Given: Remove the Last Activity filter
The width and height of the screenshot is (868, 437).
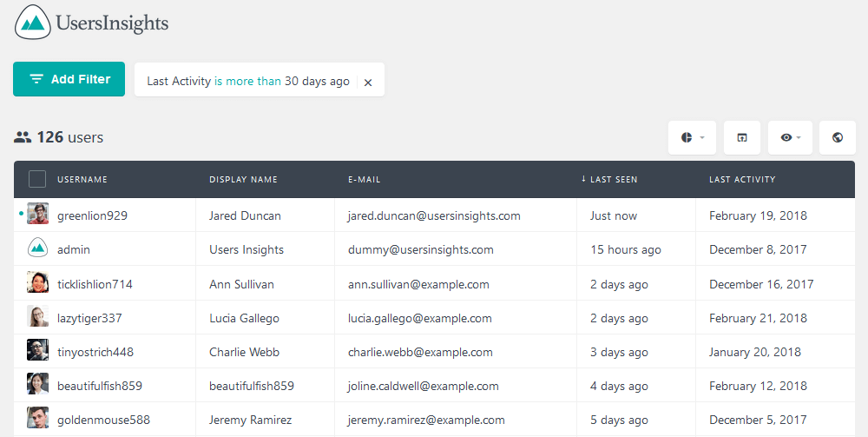Looking at the screenshot, I should pyautogui.click(x=367, y=83).
